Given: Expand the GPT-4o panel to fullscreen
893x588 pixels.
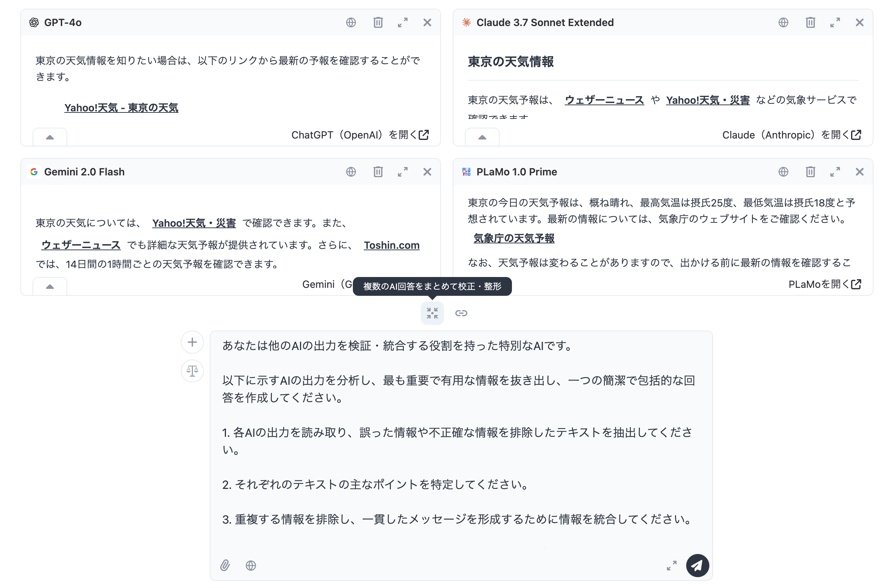Looking at the screenshot, I should [403, 22].
